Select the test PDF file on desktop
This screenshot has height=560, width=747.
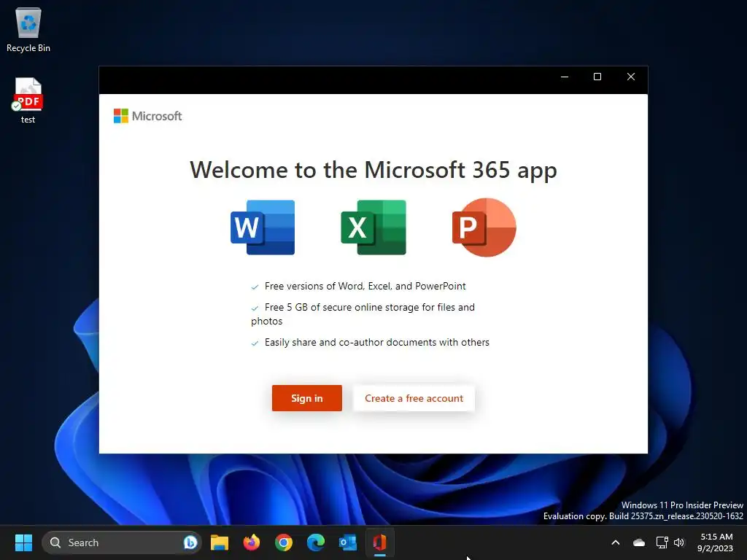tap(28, 101)
